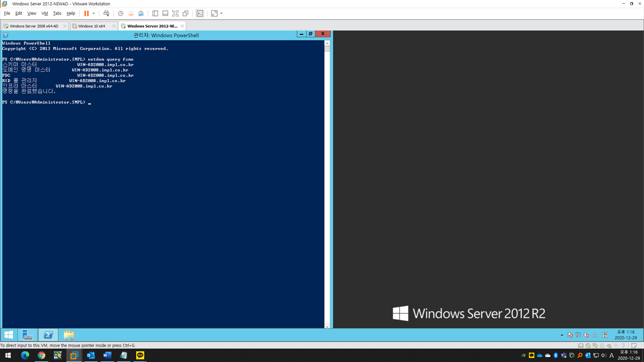Open Word from host taskbar

click(107, 355)
